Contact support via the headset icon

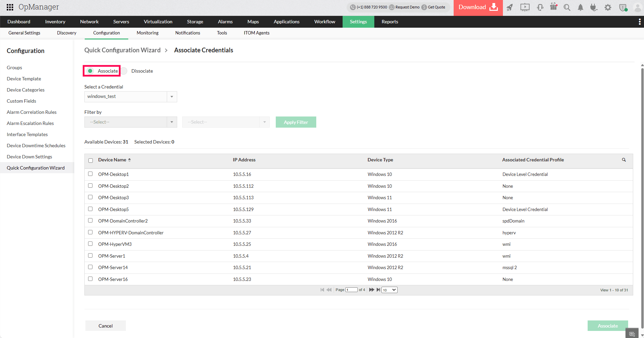pos(540,7)
